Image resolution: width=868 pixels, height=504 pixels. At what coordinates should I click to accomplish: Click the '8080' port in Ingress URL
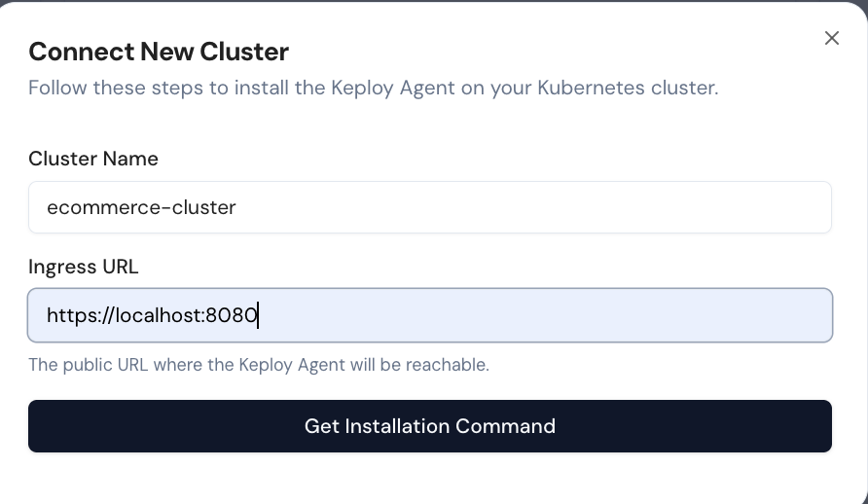232,315
